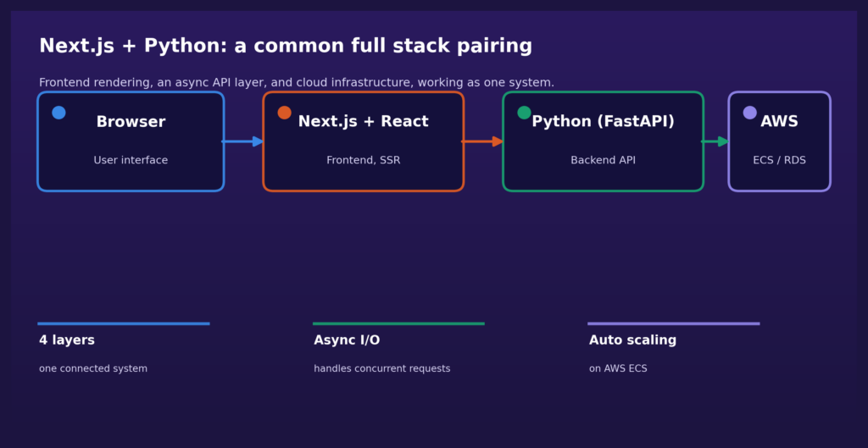This screenshot has width=868, height=448.
Task: Click the 'ECS / RDS' caption
Action: tap(780, 160)
